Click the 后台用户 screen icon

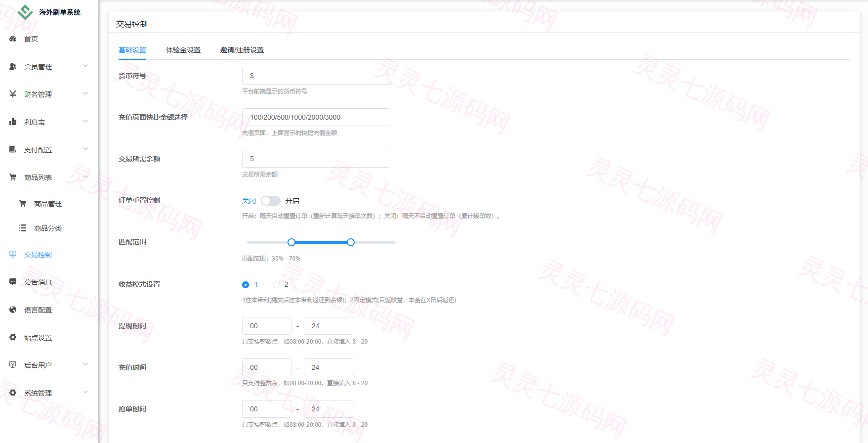(x=13, y=365)
